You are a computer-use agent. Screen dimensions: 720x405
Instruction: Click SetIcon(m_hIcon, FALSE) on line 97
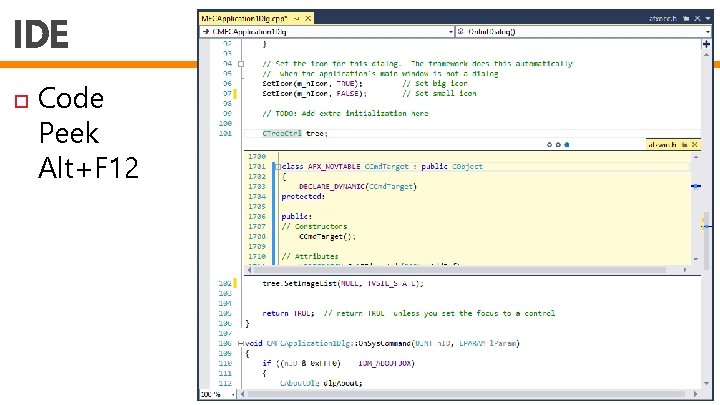pos(315,94)
